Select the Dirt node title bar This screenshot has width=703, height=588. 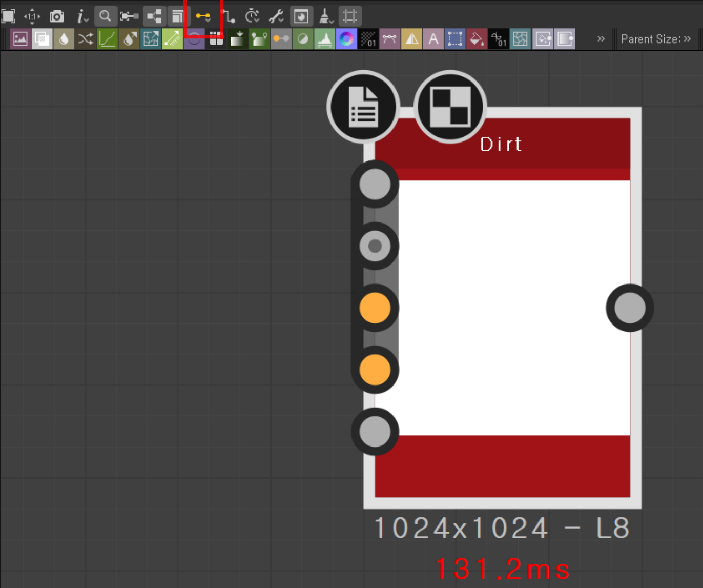tap(503, 144)
